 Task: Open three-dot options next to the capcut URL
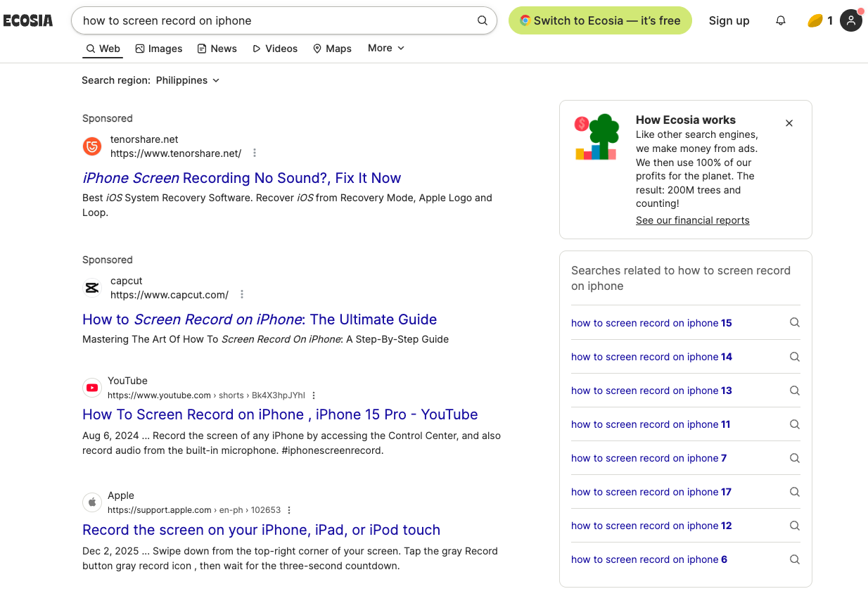pyautogui.click(x=242, y=294)
